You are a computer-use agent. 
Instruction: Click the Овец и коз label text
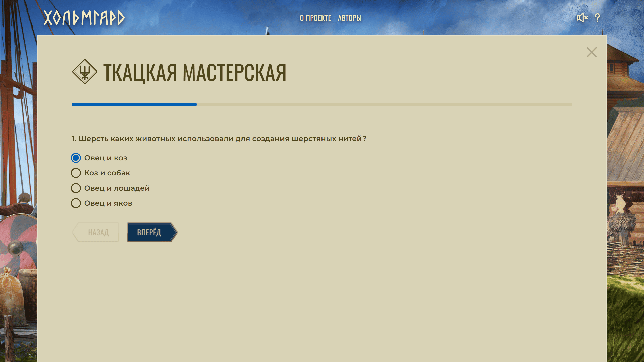pos(106,158)
